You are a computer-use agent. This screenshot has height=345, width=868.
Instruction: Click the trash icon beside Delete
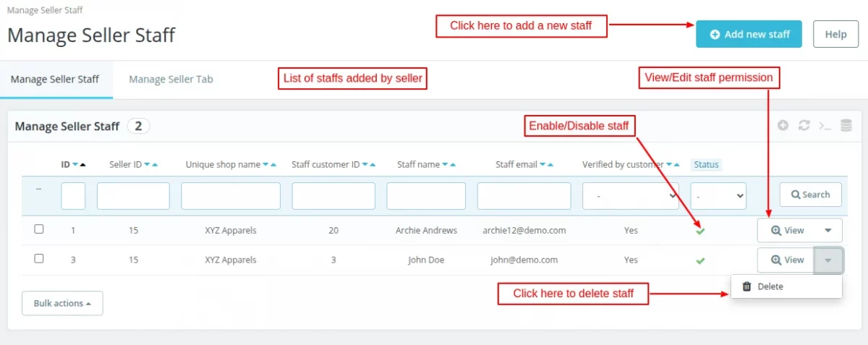pyautogui.click(x=747, y=286)
